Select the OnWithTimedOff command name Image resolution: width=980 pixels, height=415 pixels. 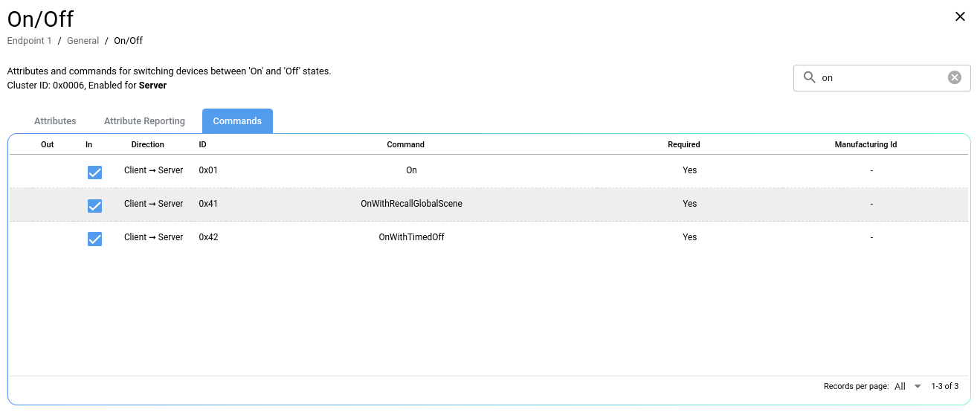[411, 237]
